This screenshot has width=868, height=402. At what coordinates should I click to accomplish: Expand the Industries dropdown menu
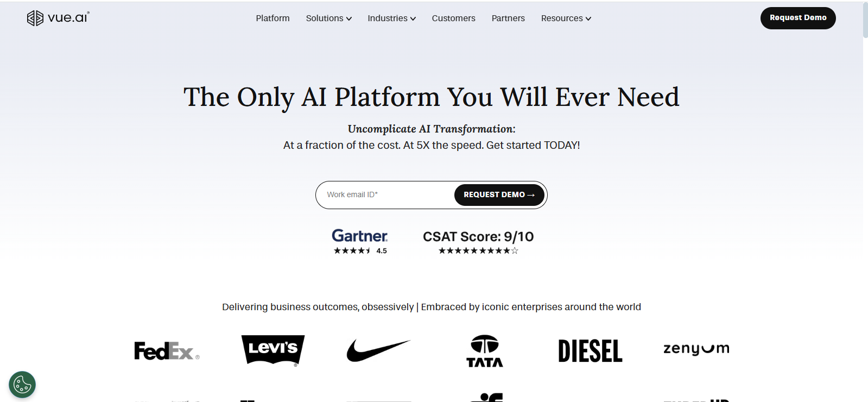pyautogui.click(x=391, y=18)
